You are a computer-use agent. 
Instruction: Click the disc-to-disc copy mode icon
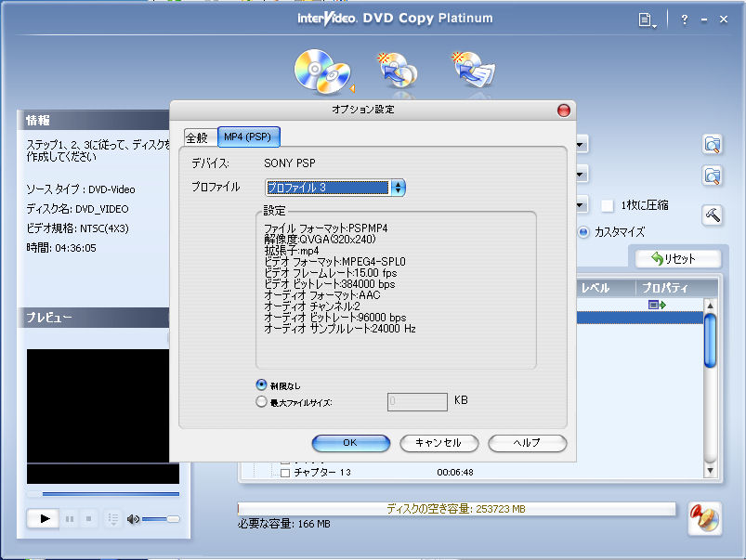321,72
